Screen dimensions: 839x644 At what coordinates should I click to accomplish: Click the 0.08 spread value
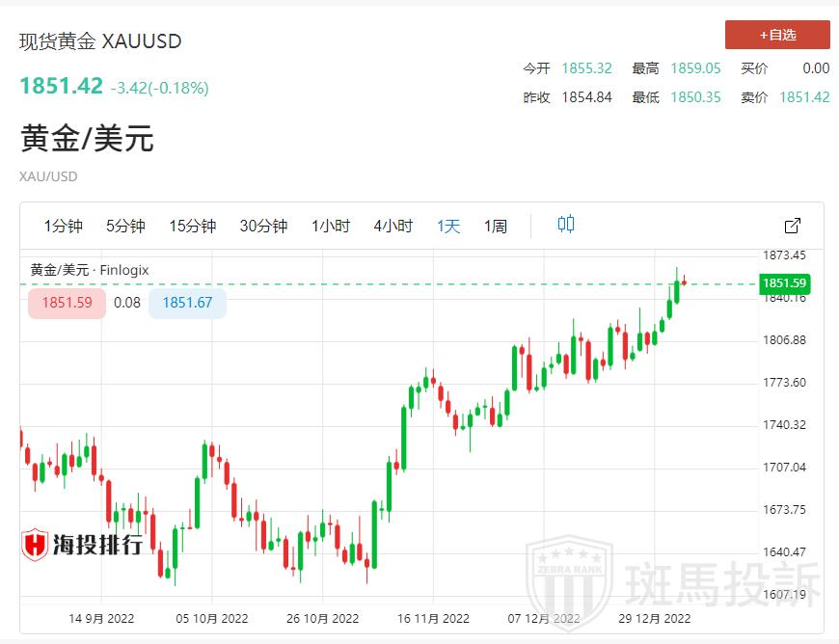[126, 303]
